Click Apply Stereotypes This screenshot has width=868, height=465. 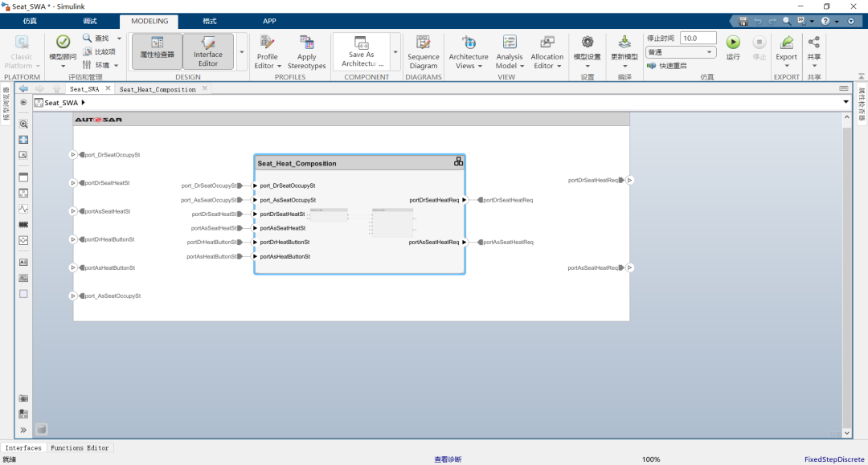coord(307,52)
